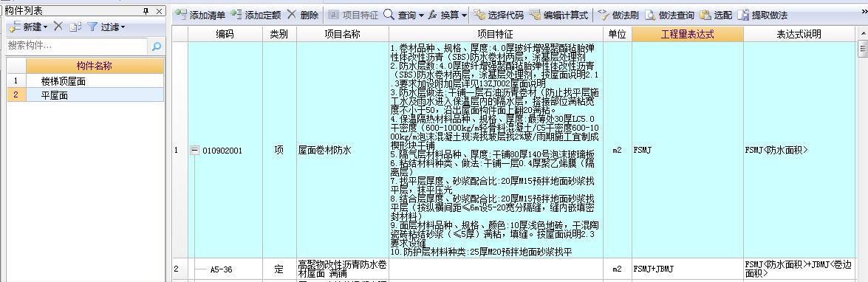The width and height of the screenshot is (868, 282).
Task: Click the 类别 column header
Action: click(279, 34)
